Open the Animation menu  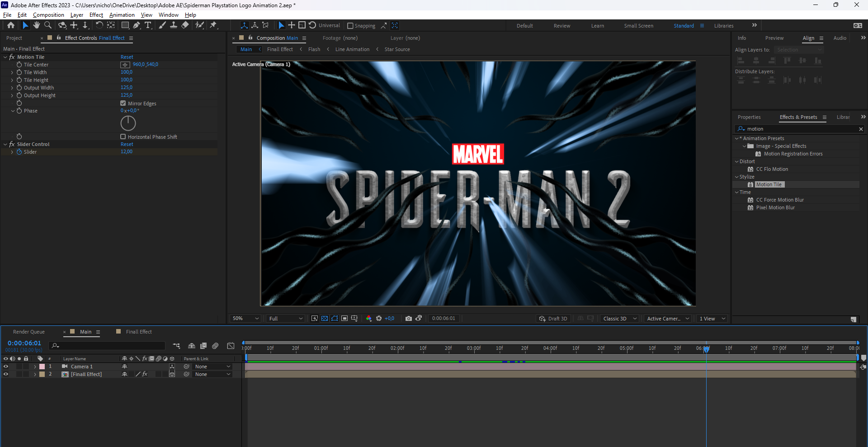pos(122,15)
